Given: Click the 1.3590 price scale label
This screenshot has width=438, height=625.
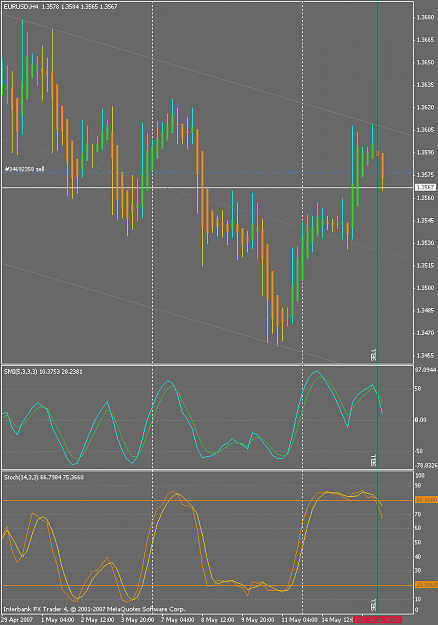Looking at the screenshot, I should point(425,152).
